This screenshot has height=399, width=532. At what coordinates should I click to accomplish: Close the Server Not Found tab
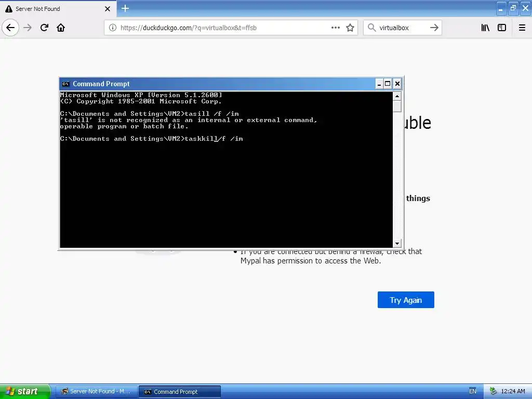coord(108,9)
